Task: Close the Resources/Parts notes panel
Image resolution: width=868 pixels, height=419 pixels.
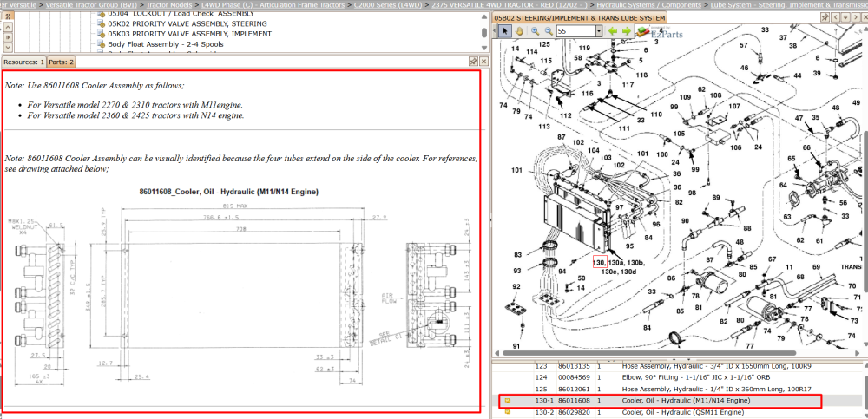Action: tap(483, 62)
